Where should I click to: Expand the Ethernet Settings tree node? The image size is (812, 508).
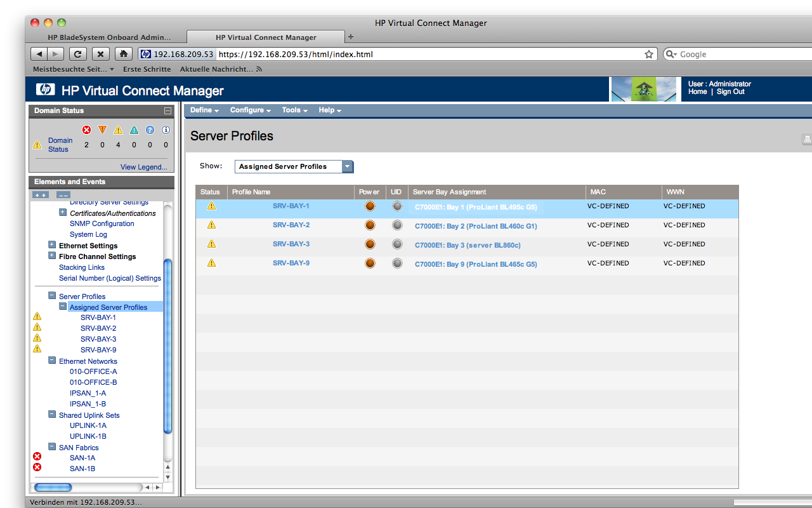click(x=52, y=245)
